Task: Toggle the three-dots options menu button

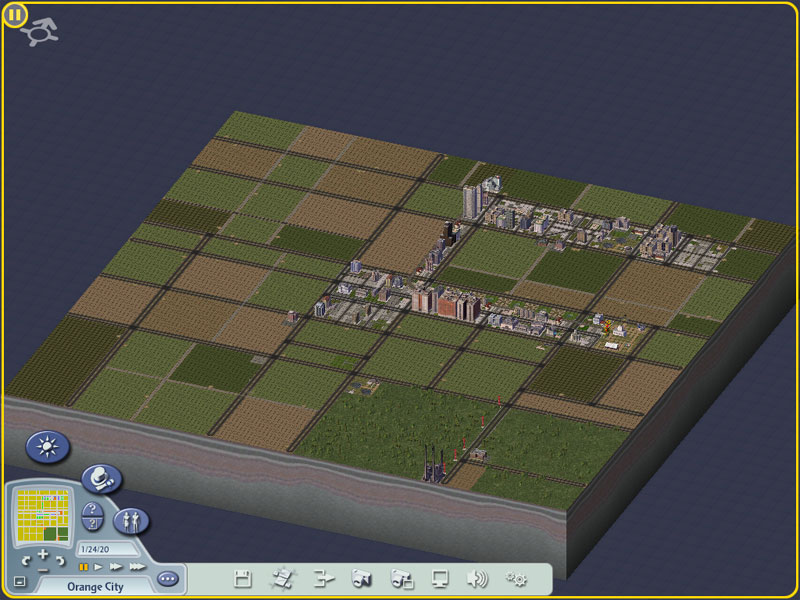Action: point(168,579)
